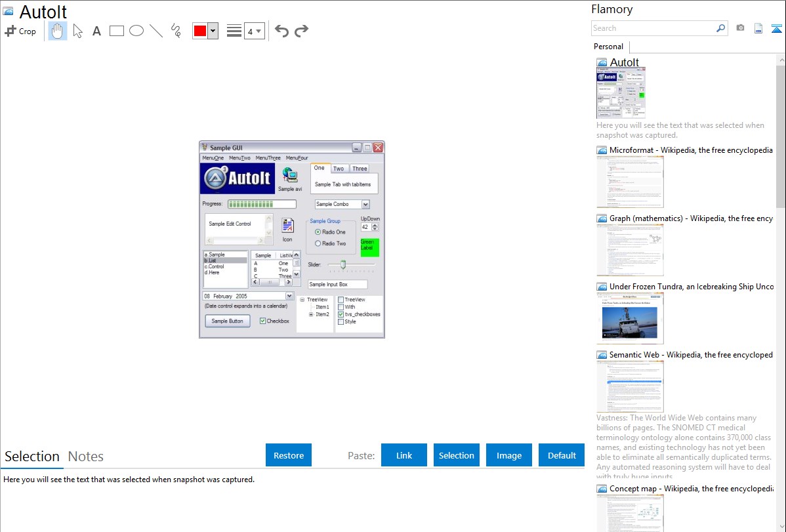Select tab Three in Sample GUI
This screenshot has height=532, width=786.
click(360, 169)
